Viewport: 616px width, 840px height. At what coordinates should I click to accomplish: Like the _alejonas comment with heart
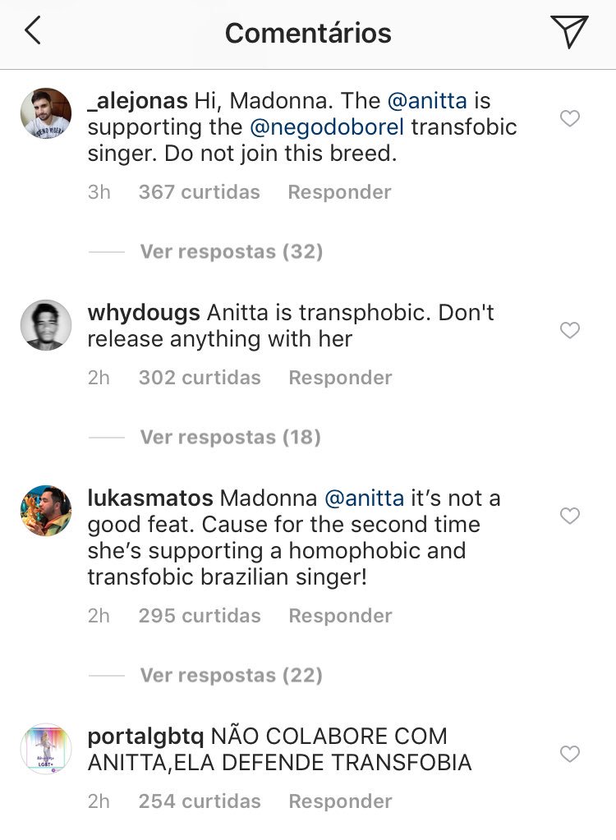(569, 119)
